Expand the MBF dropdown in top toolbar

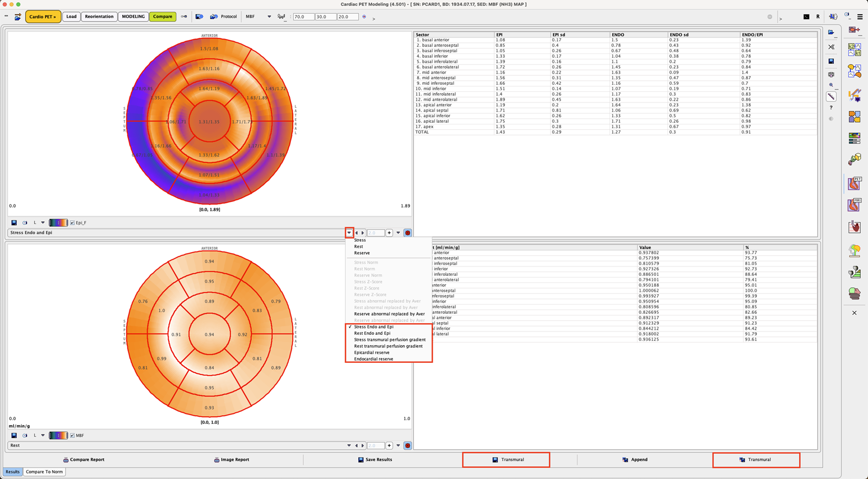point(269,17)
